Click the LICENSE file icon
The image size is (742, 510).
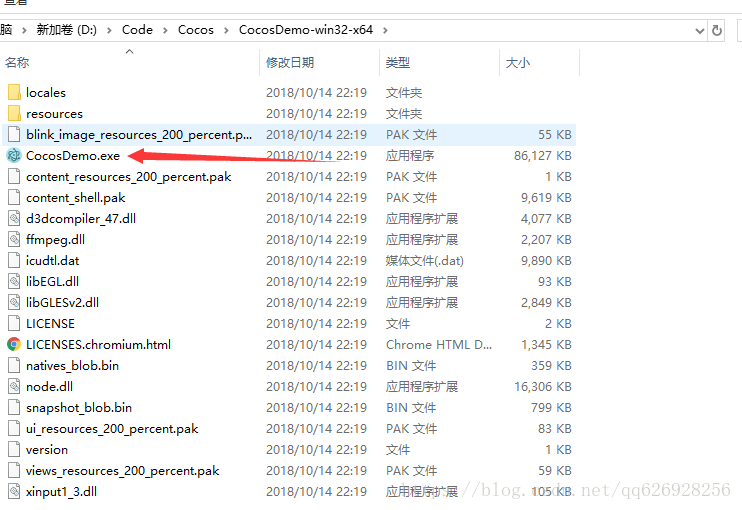(14, 323)
